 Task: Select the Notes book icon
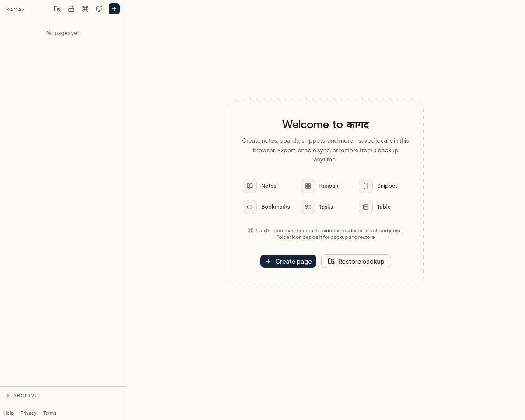250,186
